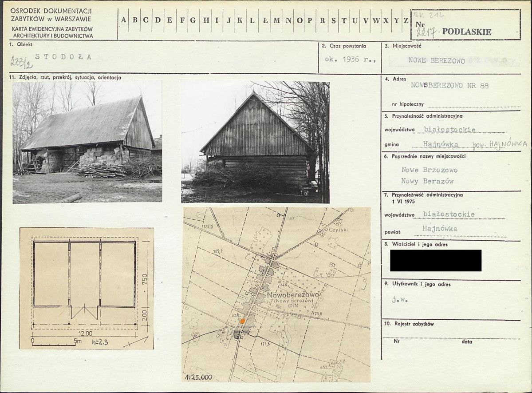This screenshot has height=393, width=532.
Task: Click letter D in the alphabet index
Action: pos(158,20)
